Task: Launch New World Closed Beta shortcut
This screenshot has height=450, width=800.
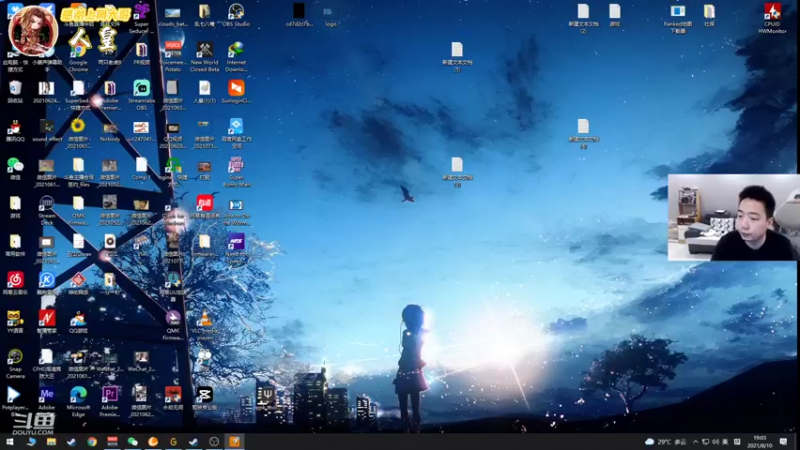Action: (x=205, y=56)
